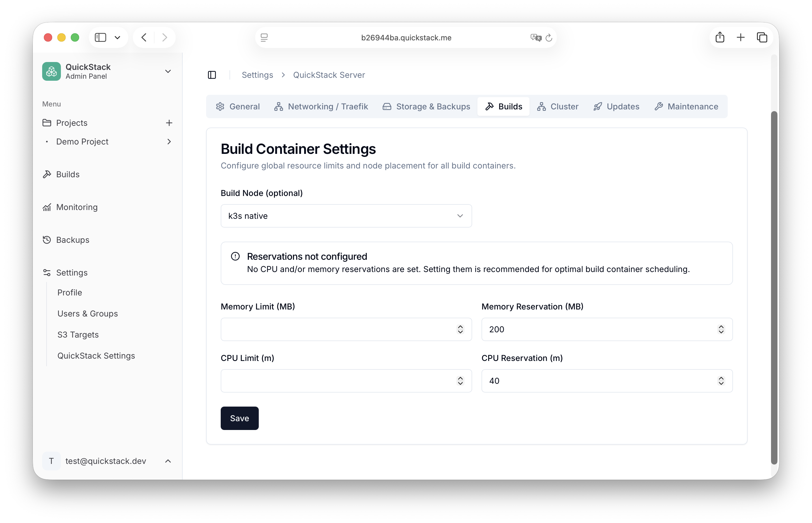The image size is (812, 523).
Task: Click the translate icon in address bar
Action: [535, 38]
